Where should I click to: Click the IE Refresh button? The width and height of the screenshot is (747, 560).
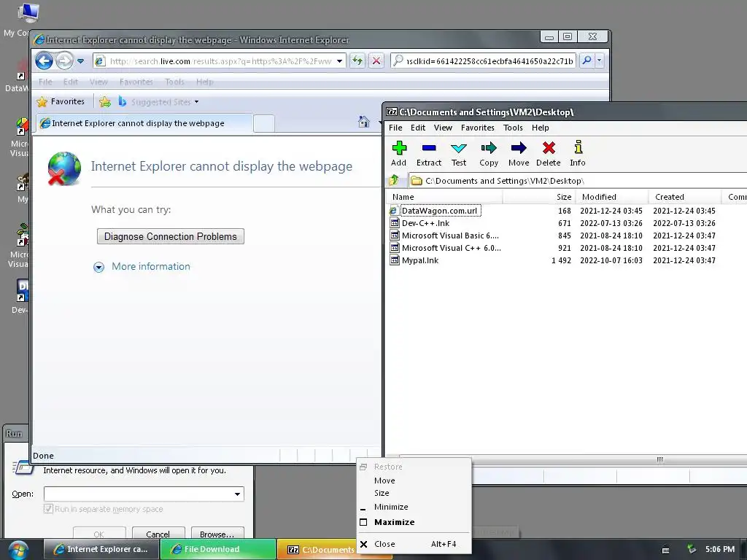coord(357,61)
